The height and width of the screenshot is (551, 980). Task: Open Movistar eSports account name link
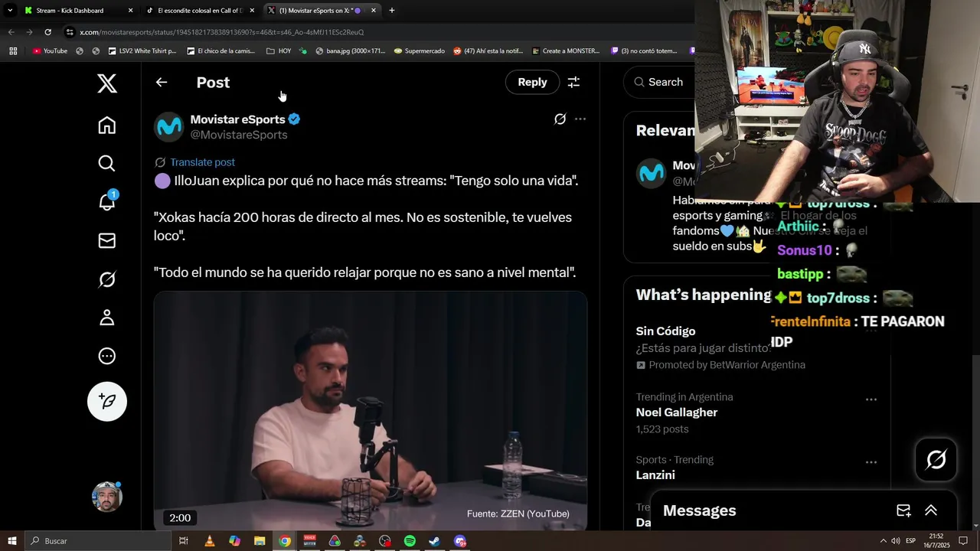coord(237,119)
